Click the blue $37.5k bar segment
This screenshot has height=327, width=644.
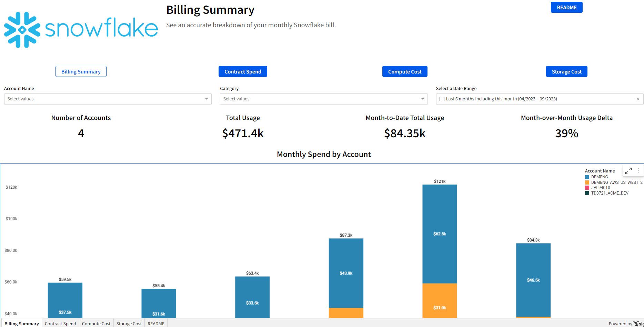coord(65,300)
